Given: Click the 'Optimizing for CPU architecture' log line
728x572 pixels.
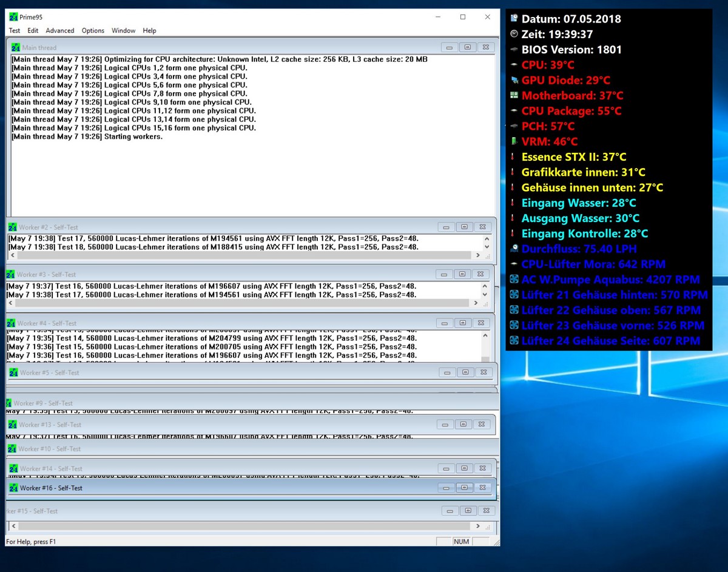Looking at the screenshot, I should click(220, 60).
